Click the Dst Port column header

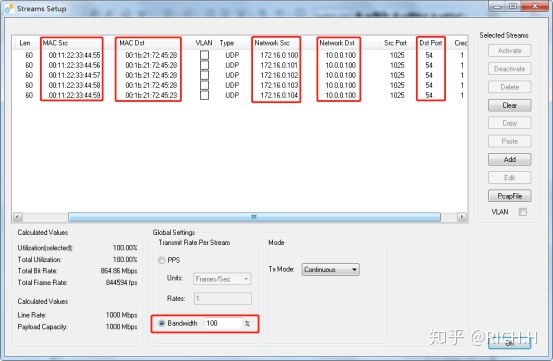(x=431, y=43)
